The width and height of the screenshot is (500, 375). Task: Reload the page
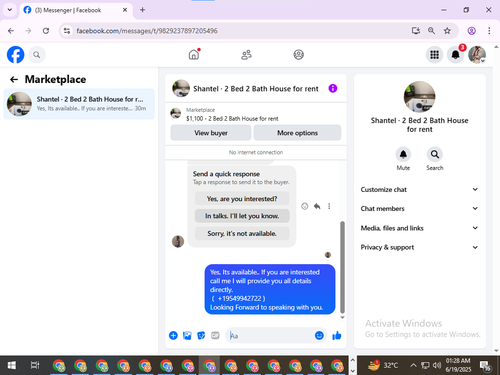46,31
